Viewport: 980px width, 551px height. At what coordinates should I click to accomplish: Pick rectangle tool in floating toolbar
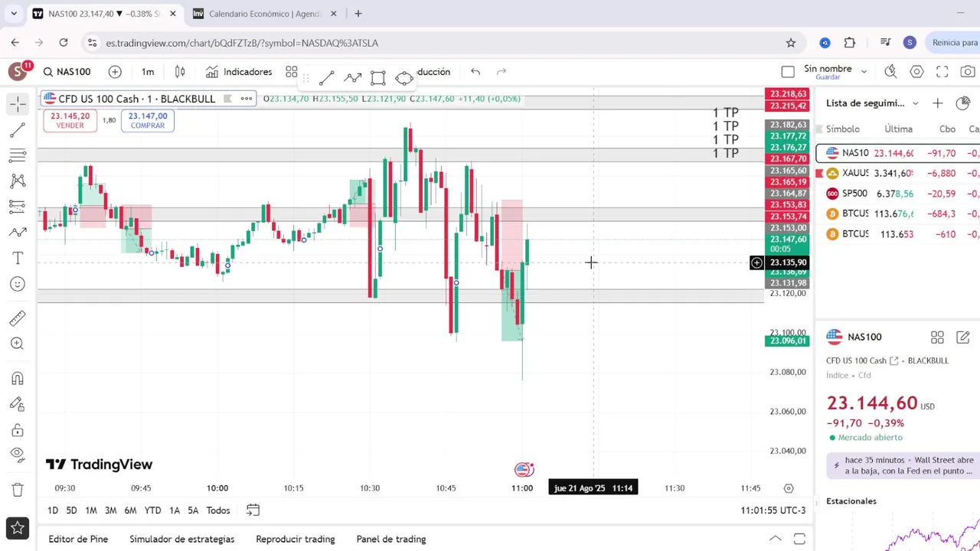377,77
